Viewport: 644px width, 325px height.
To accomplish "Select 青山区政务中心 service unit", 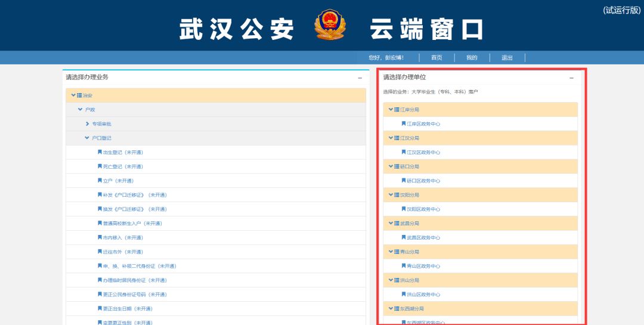I will click(423, 266).
